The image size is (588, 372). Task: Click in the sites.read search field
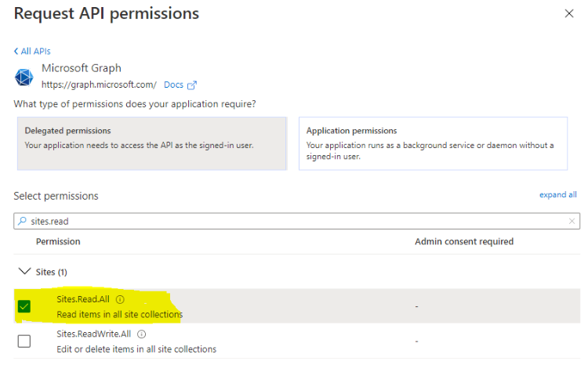[x=296, y=221]
